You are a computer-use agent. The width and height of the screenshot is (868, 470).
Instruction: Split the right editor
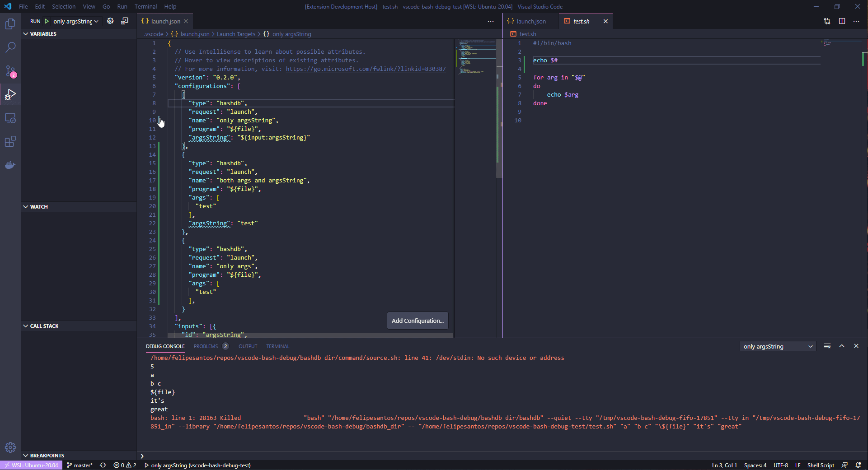842,21
